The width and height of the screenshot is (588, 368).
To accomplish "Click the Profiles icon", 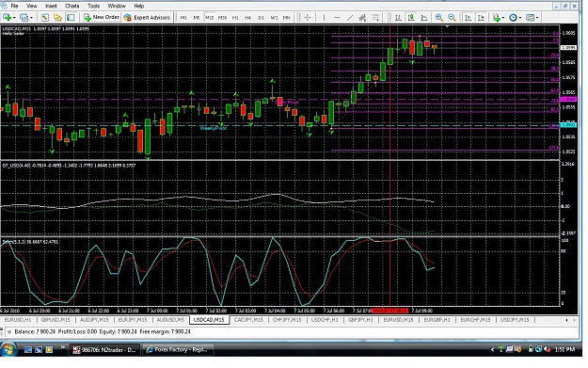I will point(24,17).
